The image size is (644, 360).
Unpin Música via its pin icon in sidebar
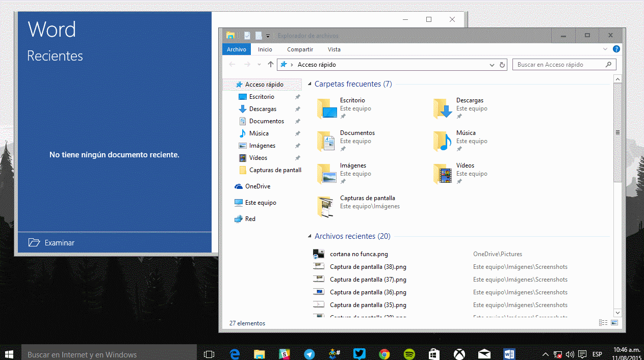tap(298, 133)
